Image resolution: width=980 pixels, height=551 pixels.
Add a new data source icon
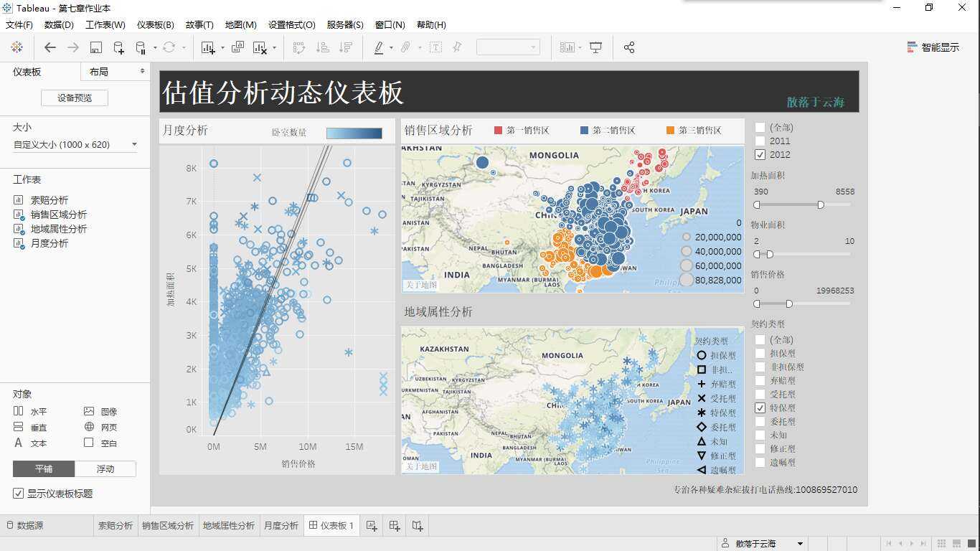click(119, 47)
